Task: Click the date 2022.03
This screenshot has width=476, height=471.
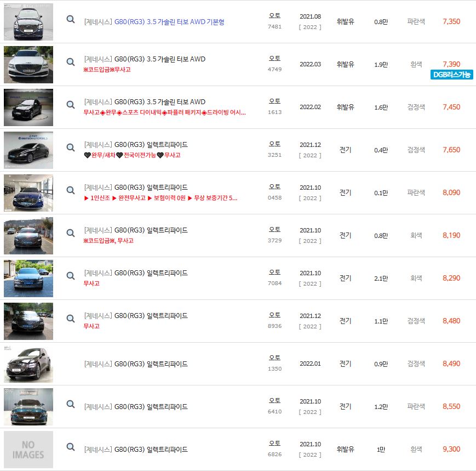Action: coord(310,64)
